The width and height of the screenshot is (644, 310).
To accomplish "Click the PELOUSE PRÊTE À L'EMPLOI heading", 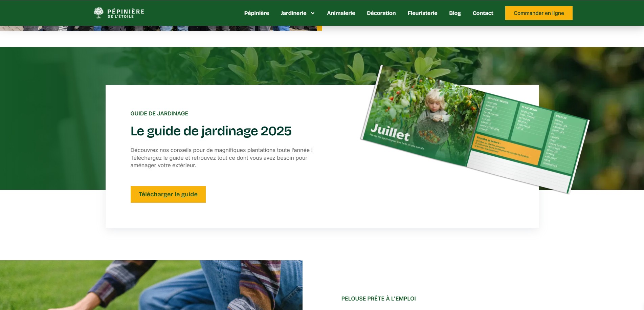I will 378,298.
